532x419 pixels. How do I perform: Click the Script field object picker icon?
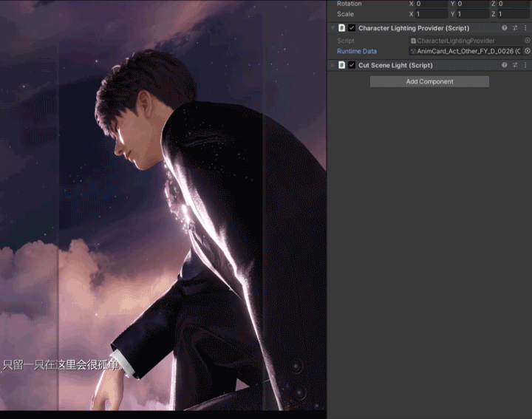527,41
